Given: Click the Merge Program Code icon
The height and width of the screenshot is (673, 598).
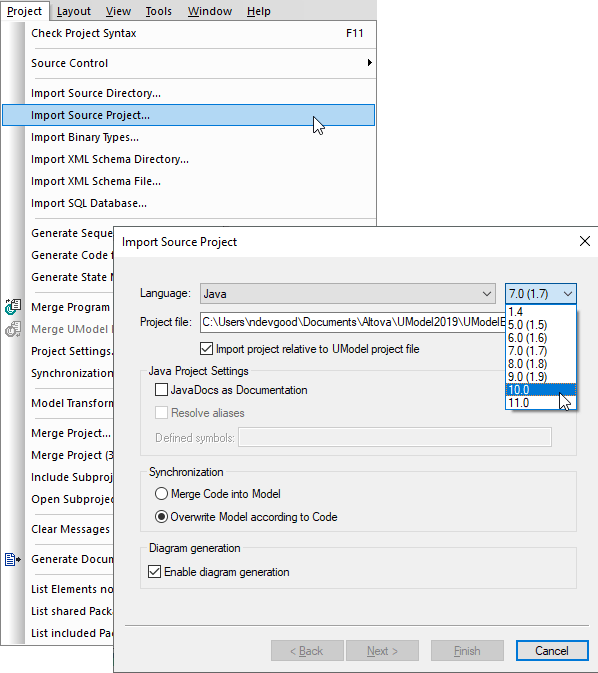Looking at the screenshot, I should point(13,307).
